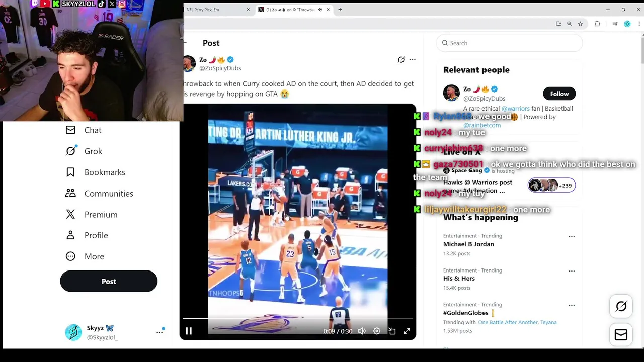Open Communities in the sidebar

point(99,194)
